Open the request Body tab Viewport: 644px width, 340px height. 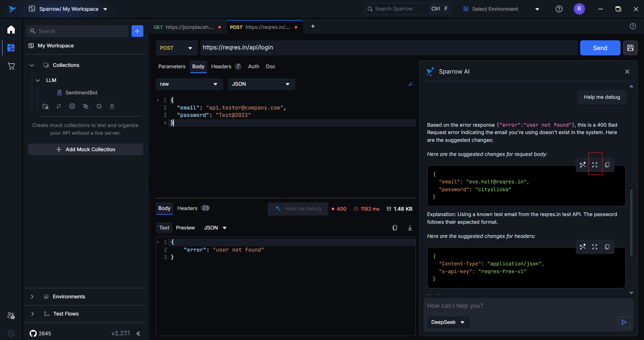[x=198, y=67]
